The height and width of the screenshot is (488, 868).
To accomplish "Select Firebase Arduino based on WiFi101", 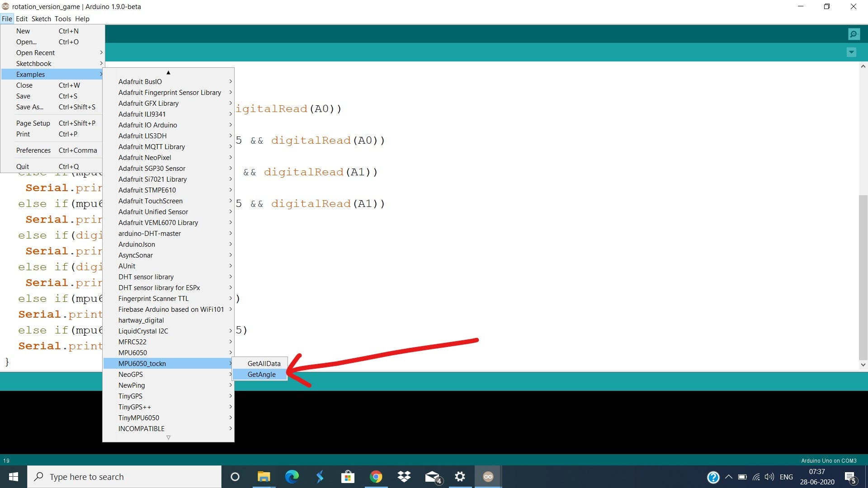I will [171, 309].
